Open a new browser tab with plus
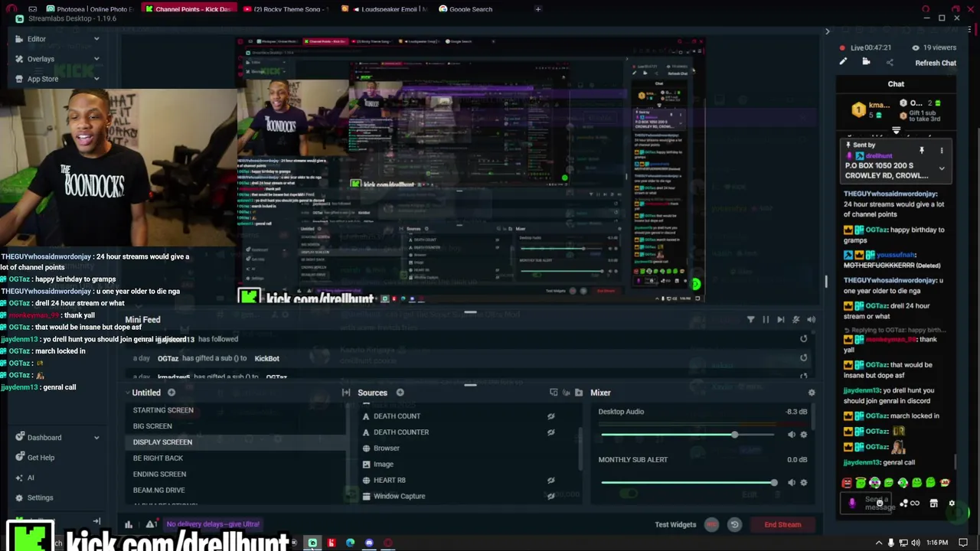The width and height of the screenshot is (980, 551). [x=538, y=9]
